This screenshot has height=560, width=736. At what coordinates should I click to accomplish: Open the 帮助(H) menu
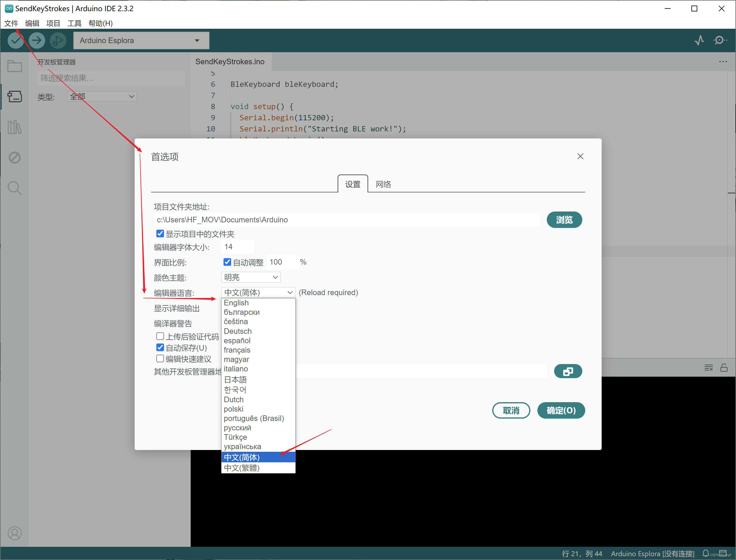100,23
